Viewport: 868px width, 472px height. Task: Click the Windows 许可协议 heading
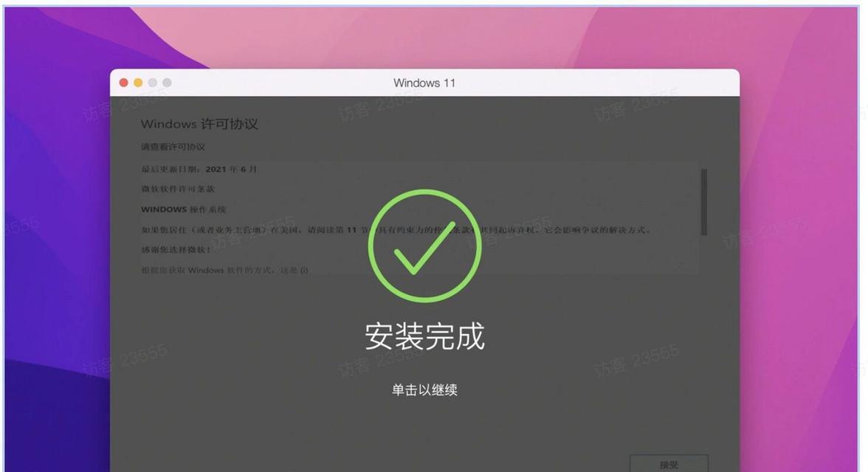(199, 124)
